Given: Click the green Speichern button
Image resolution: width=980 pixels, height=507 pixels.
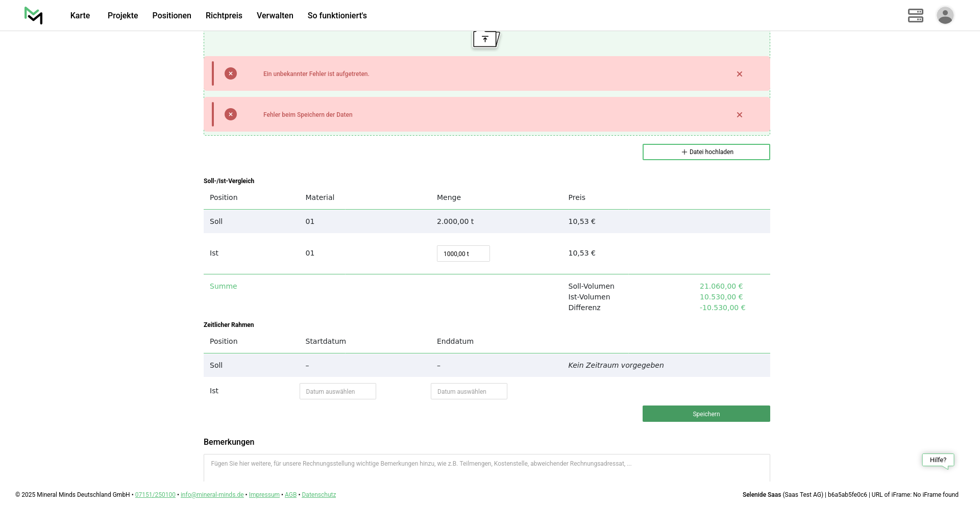Looking at the screenshot, I should coord(706,414).
